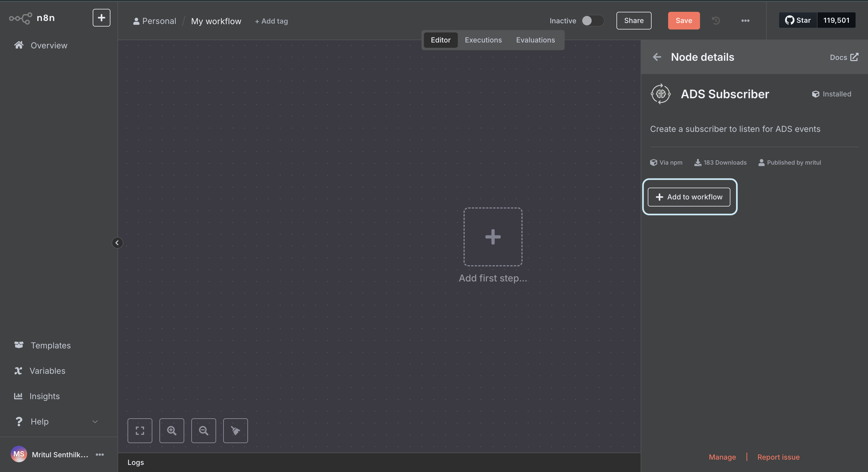
Task: Collapse the left sidebar with chevron
Action: coord(117,243)
